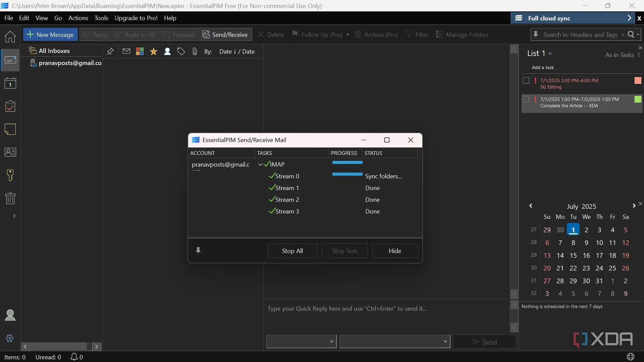Sort by sender person icon
Image resolution: width=644 pixels, height=362 pixels.
[167, 51]
